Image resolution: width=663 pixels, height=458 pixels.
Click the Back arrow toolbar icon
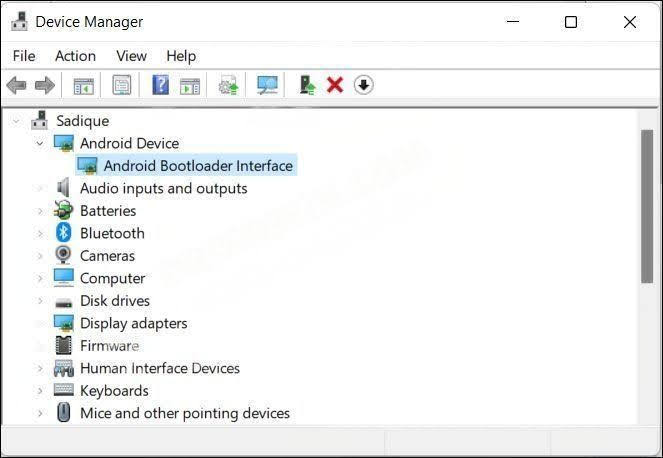pos(16,85)
